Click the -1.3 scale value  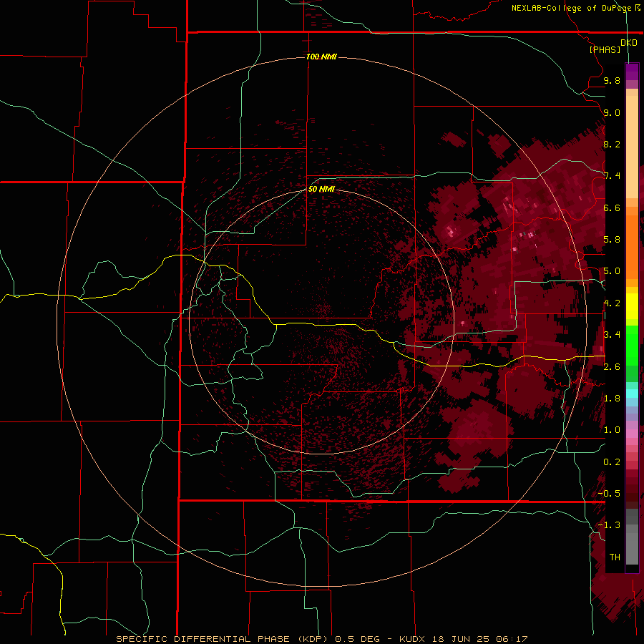609,525
